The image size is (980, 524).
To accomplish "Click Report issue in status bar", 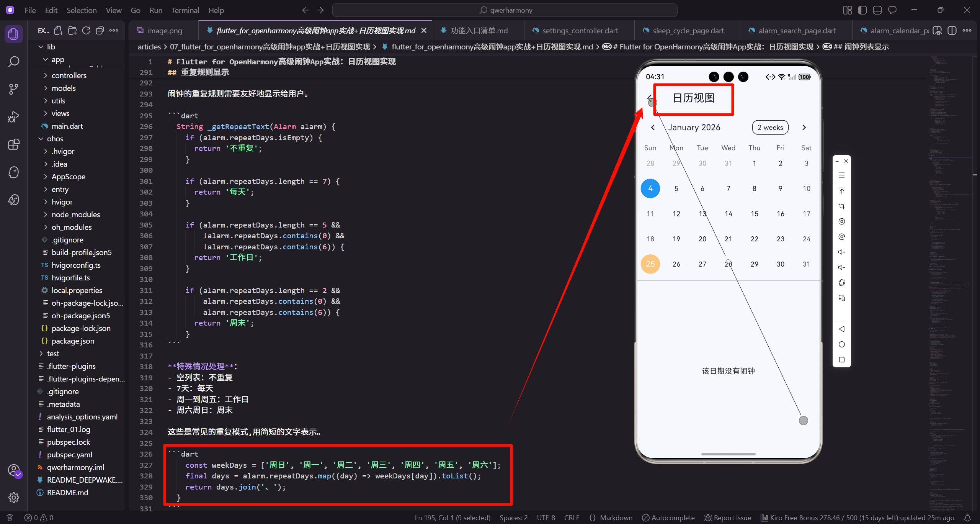I will tap(728, 518).
